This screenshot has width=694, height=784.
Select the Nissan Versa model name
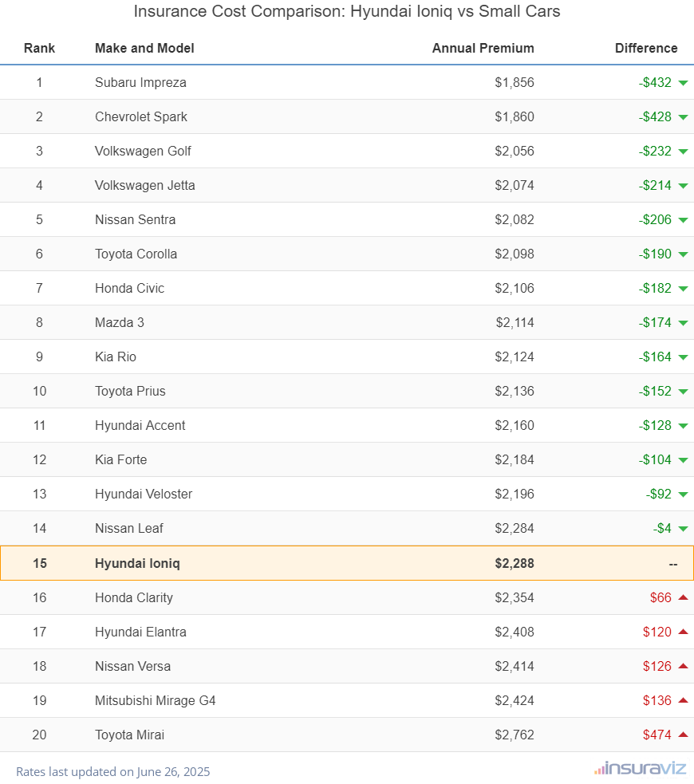pos(132,666)
